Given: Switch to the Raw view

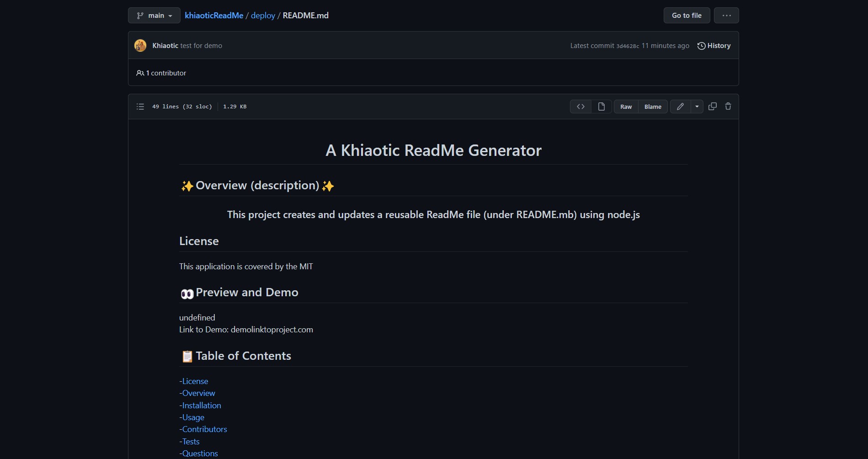Looking at the screenshot, I should tap(625, 106).
